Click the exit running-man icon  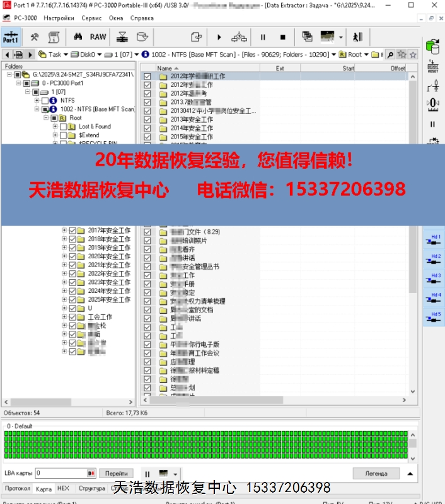358,37
